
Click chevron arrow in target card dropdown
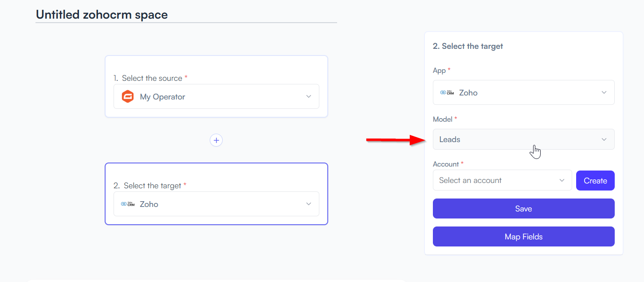(x=309, y=204)
